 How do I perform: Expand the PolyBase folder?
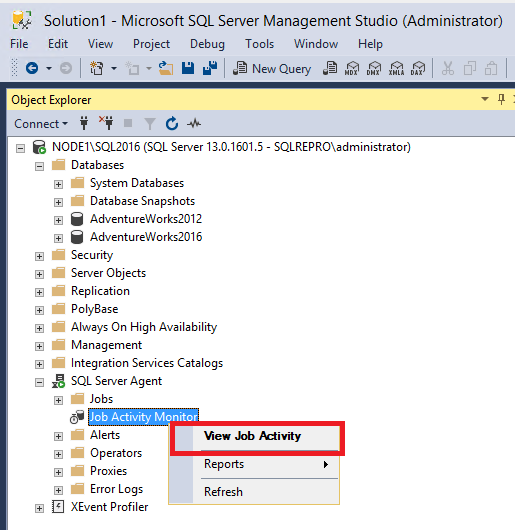[40, 310]
